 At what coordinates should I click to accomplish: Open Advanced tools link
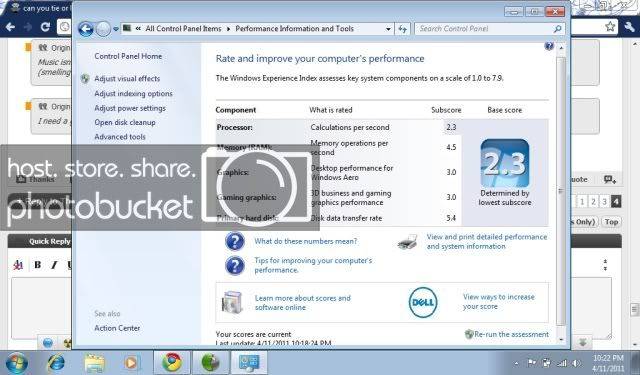coord(120,137)
